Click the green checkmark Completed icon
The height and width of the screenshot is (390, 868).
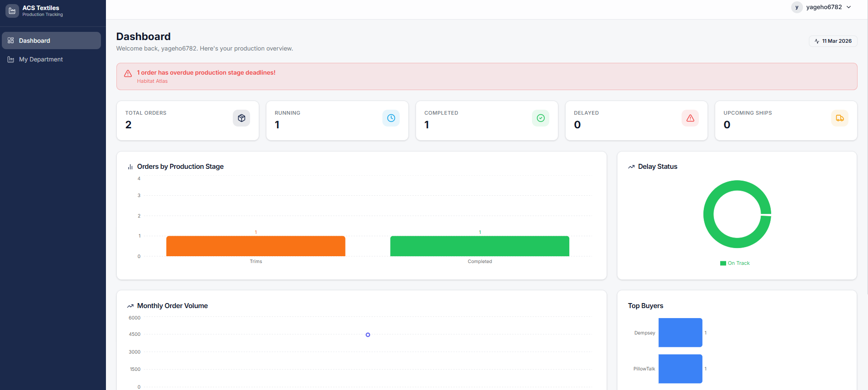click(x=541, y=118)
